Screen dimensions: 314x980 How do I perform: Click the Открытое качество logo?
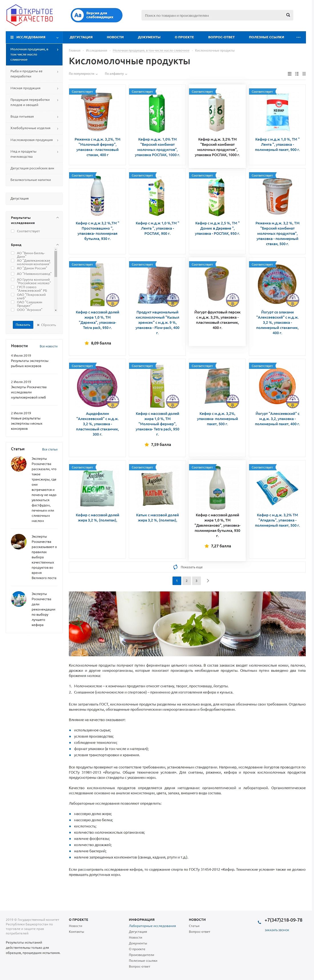point(30,15)
